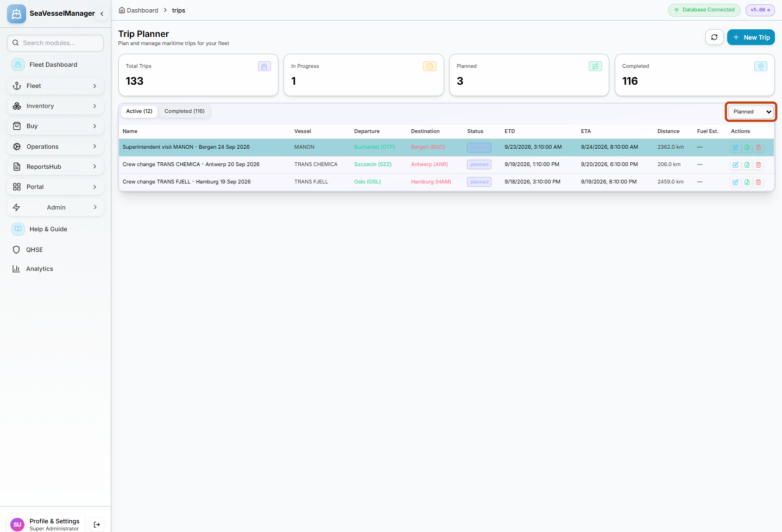
Task: Click the Planned route icon
Action: [x=595, y=66]
